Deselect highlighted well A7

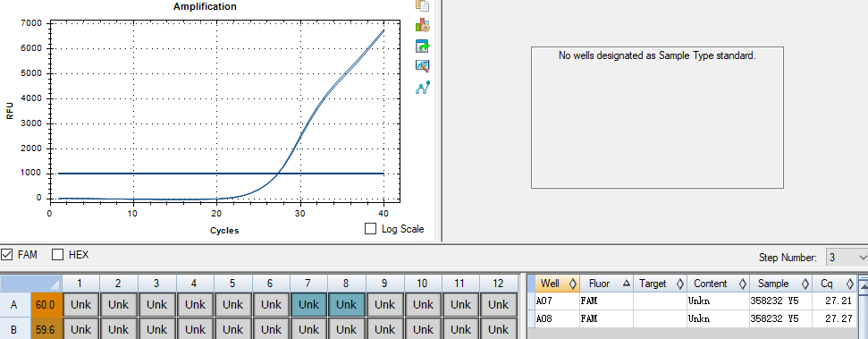coord(308,304)
